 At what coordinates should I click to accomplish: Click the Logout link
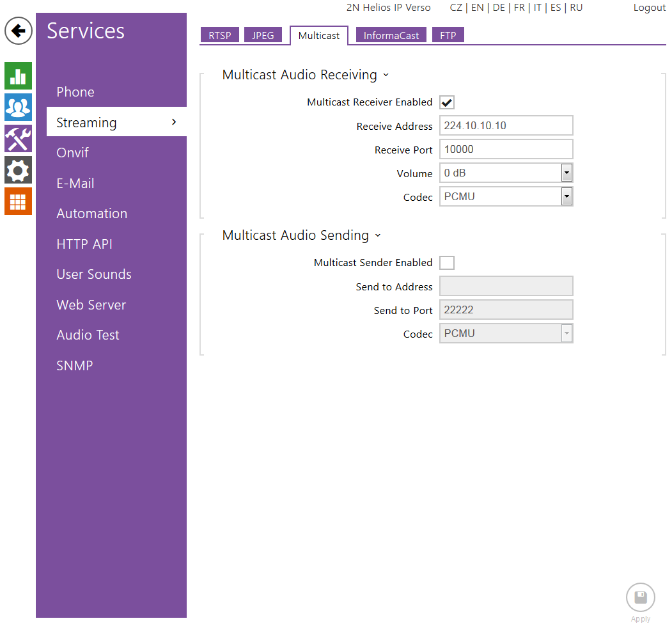click(x=649, y=8)
